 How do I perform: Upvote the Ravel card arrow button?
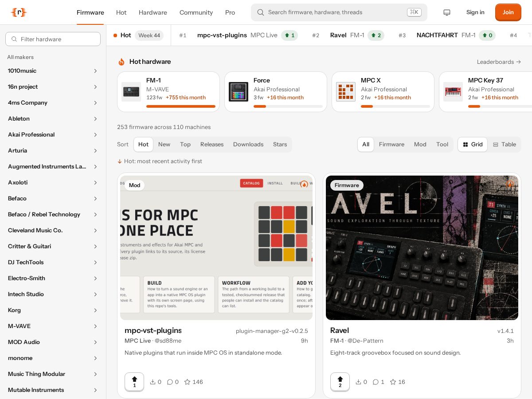tap(340, 382)
